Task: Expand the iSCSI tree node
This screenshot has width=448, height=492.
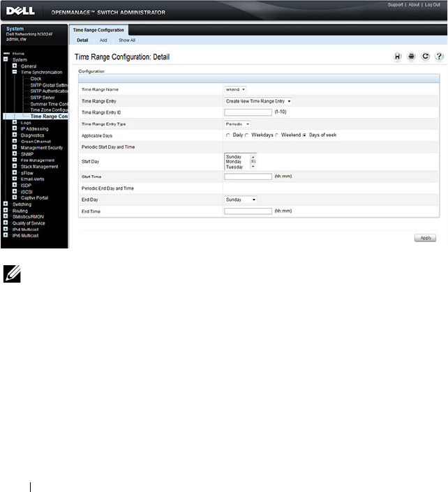Action: [x=15, y=191]
